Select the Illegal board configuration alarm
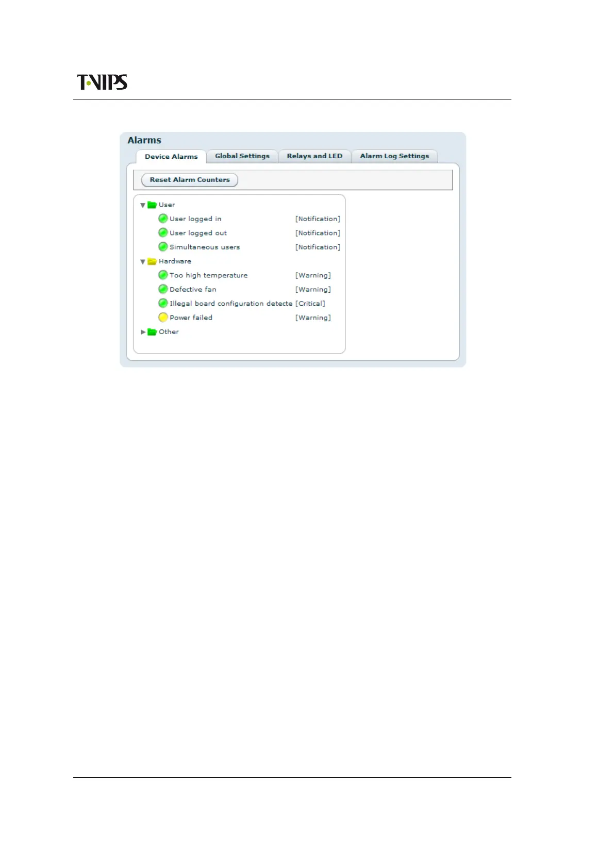Viewport: 614px width, 868px height. pos(231,304)
